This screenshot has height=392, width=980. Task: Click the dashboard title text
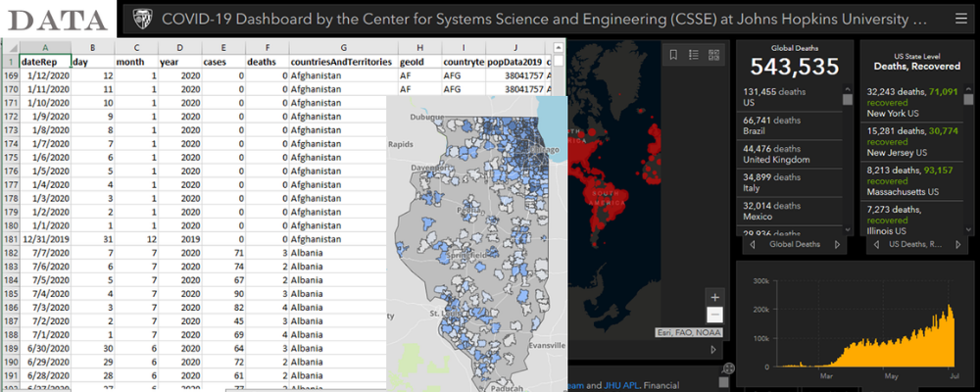click(x=544, y=20)
